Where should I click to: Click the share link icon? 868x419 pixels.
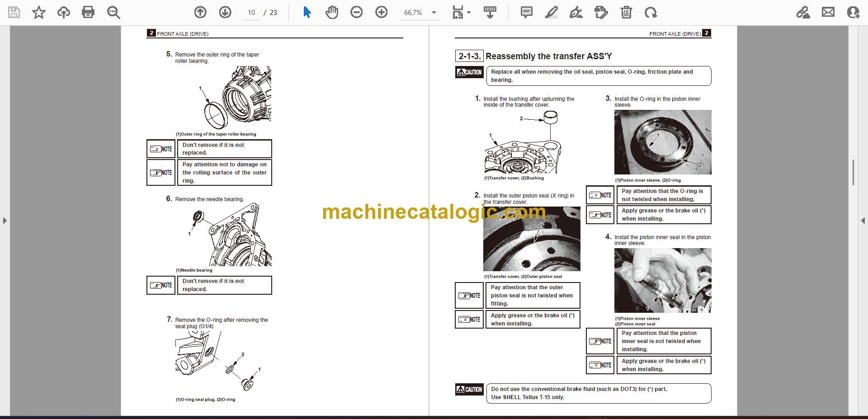click(x=803, y=12)
